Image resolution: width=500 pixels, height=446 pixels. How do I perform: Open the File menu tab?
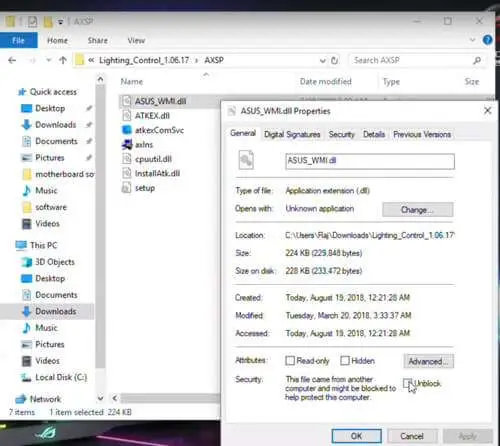(x=18, y=40)
